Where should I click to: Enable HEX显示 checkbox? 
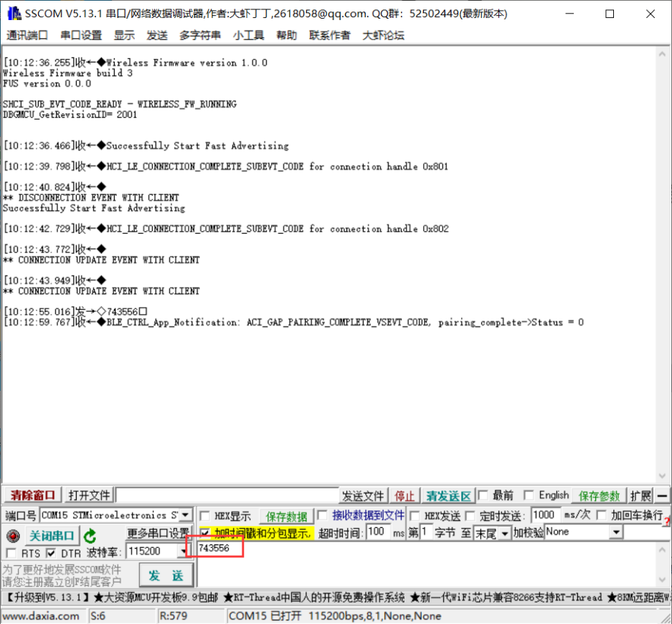pyautogui.click(x=205, y=516)
